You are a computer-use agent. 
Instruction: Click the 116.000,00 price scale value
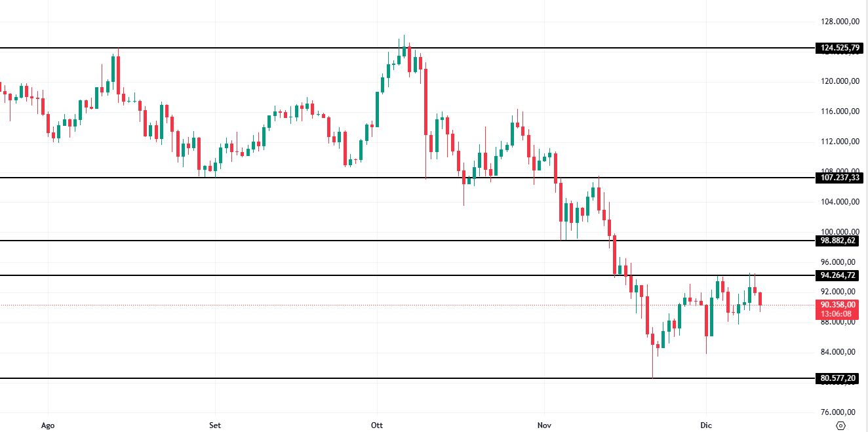point(839,111)
